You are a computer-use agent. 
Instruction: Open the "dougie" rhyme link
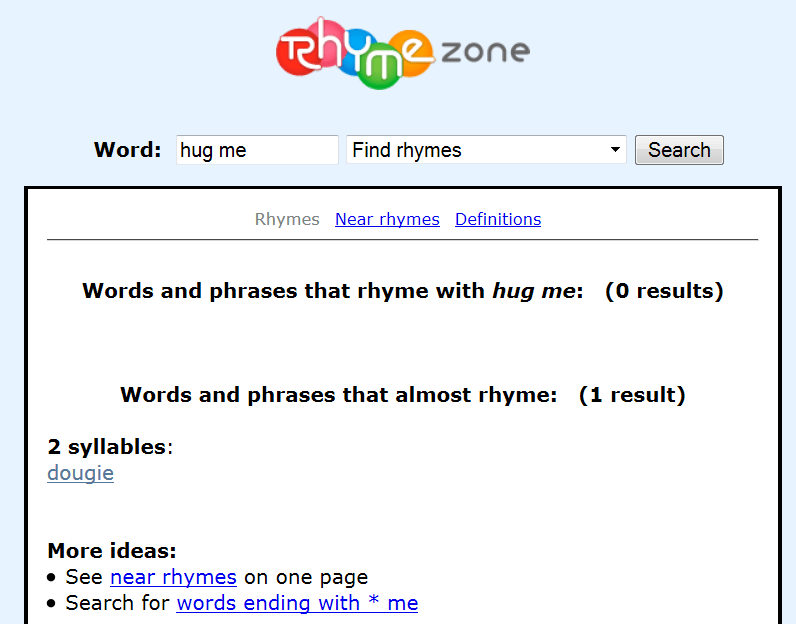(80, 473)
